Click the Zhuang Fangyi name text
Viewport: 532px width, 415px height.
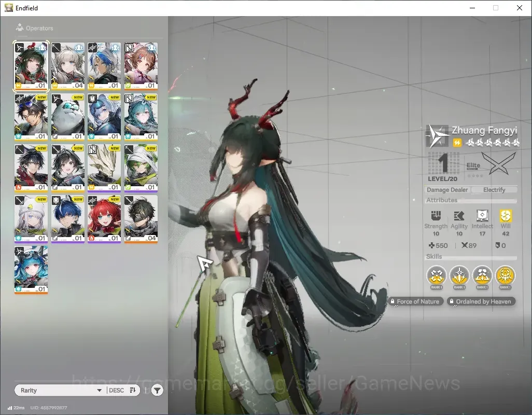pyautogui.click(x=484, y=130)
